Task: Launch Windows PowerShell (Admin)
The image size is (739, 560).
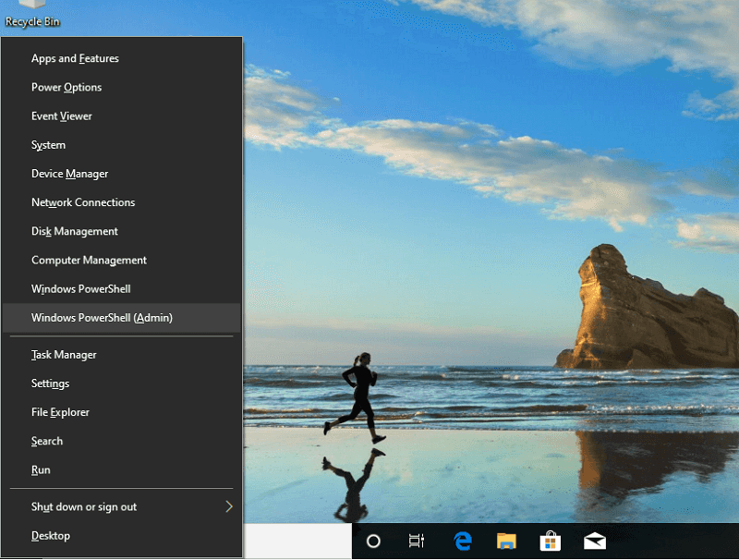Action: [x=102, y=318]
